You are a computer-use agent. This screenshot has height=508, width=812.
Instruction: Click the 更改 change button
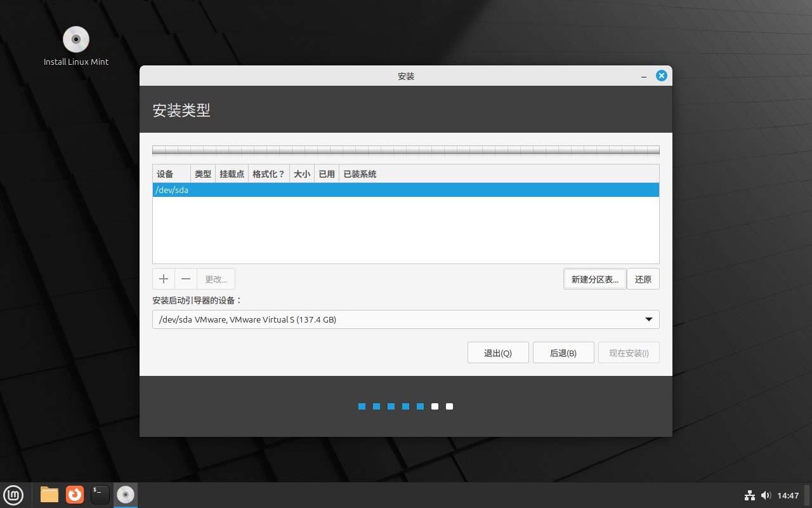pos(216,278)
